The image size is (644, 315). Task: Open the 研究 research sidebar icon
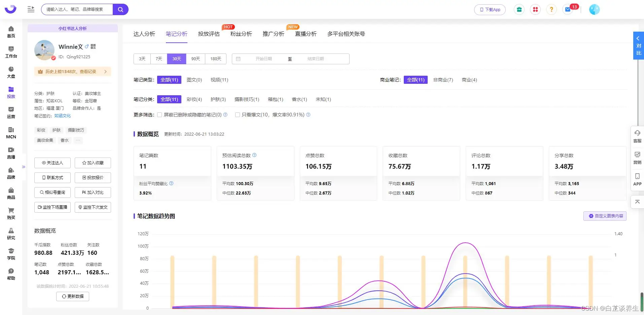(x=11, y=234)
